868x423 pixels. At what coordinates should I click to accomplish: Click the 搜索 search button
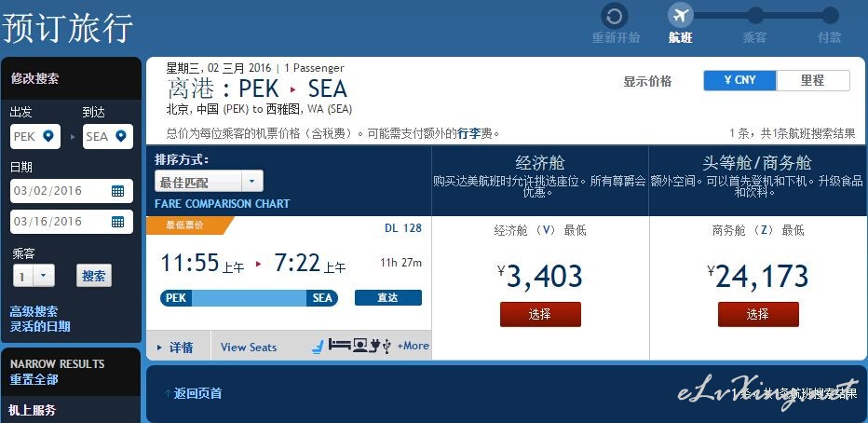point(93,276)
